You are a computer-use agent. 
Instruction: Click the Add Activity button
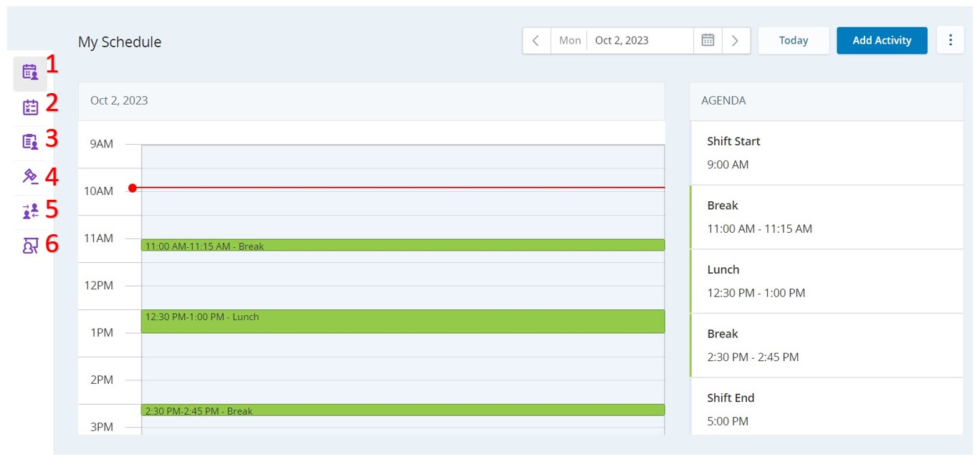[x=882, y=41]
